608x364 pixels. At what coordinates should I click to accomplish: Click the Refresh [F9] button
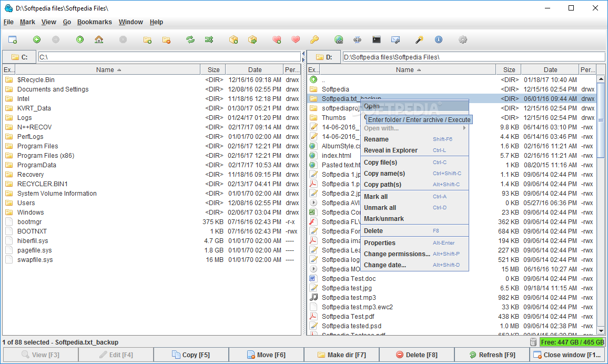(492, 355)
